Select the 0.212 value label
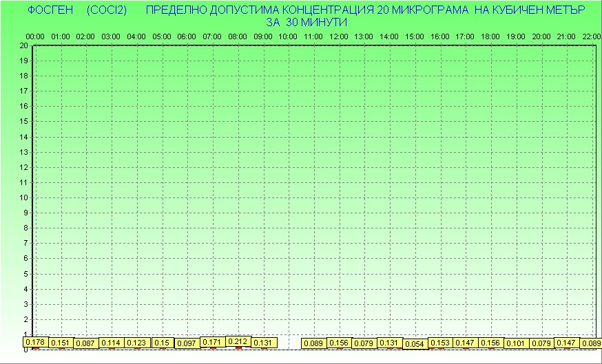 [x=238, y=341]
